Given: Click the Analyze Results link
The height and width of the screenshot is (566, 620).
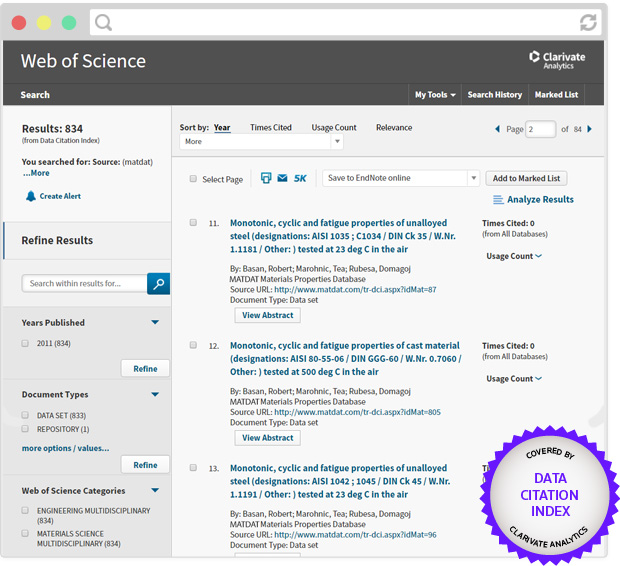Looking at the screenshot, I should (x=540, y=200).
